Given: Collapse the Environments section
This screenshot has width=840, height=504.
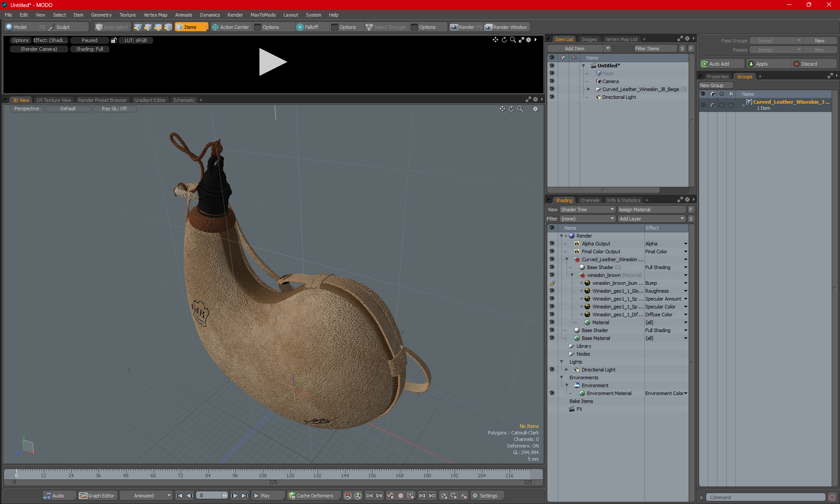Looking at the screenshot, I should [561, 378].
